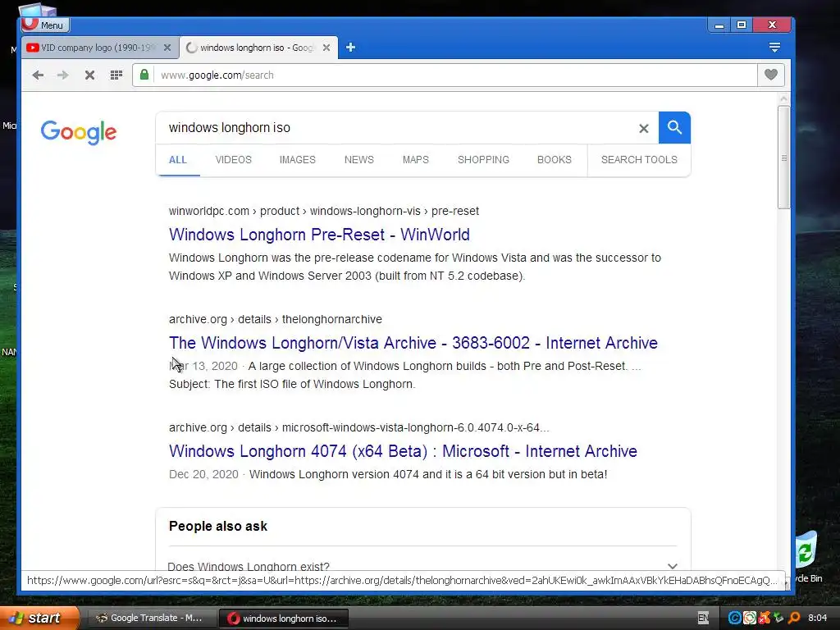The width and height of the screenshot is (840, 630).
Task: Switch to windows longhorn iso taskbar window
Action: click(x=284, y=619)
